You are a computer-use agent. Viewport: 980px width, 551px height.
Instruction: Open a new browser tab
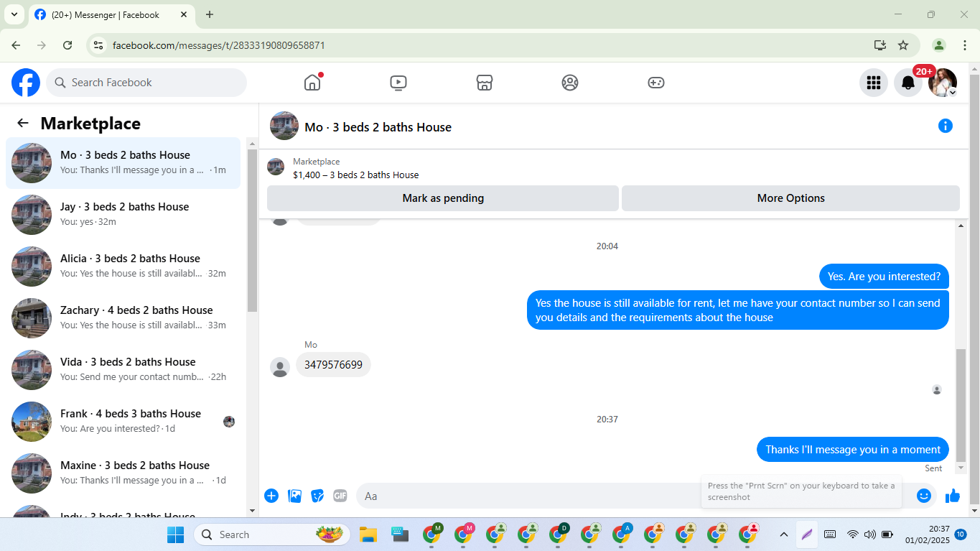point(210,14)
